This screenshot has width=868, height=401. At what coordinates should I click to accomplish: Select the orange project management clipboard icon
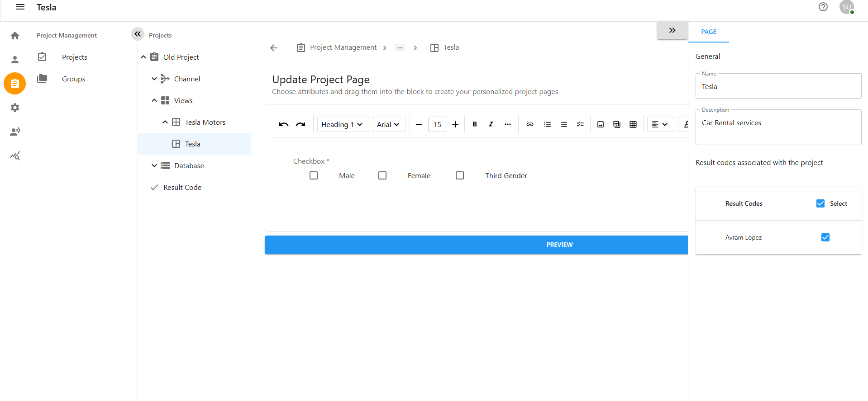(x=15, y=84)
